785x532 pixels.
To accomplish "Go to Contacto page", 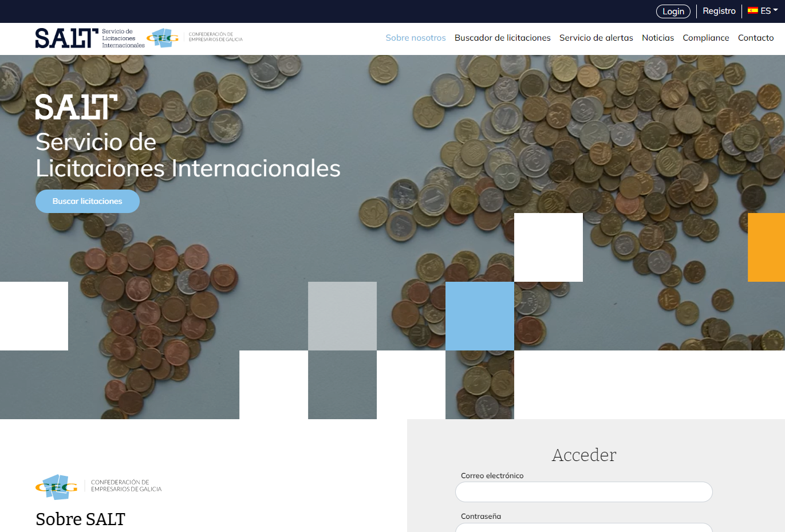I will (x=756, y=38).
